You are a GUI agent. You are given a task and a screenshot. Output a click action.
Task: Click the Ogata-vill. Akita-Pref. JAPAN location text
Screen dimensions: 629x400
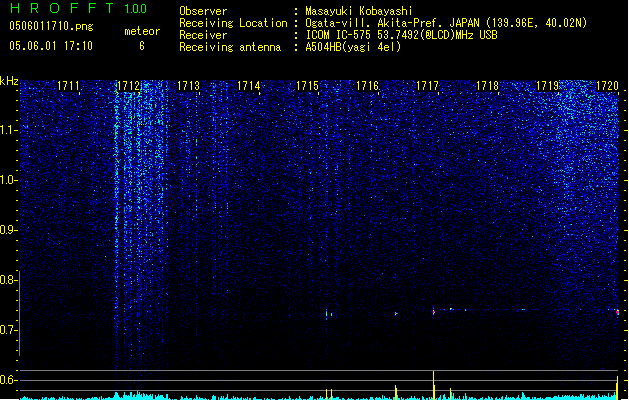tap(391, 23)
